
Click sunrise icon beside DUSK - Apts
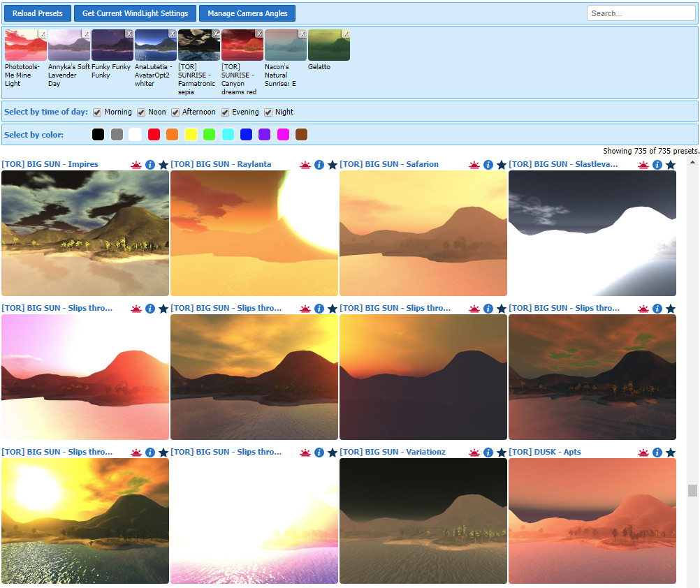pyautogui.click(x=643, y=453)
